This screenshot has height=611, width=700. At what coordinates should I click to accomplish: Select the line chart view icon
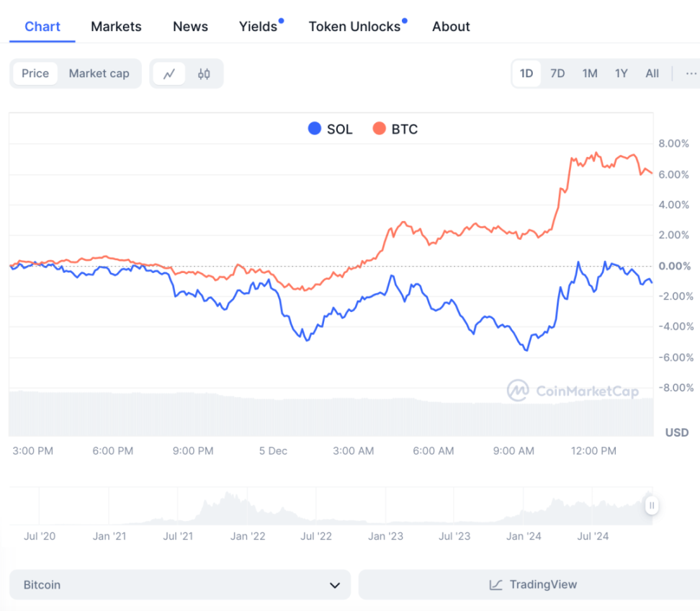pyautogui.click(x=169, y=73)
